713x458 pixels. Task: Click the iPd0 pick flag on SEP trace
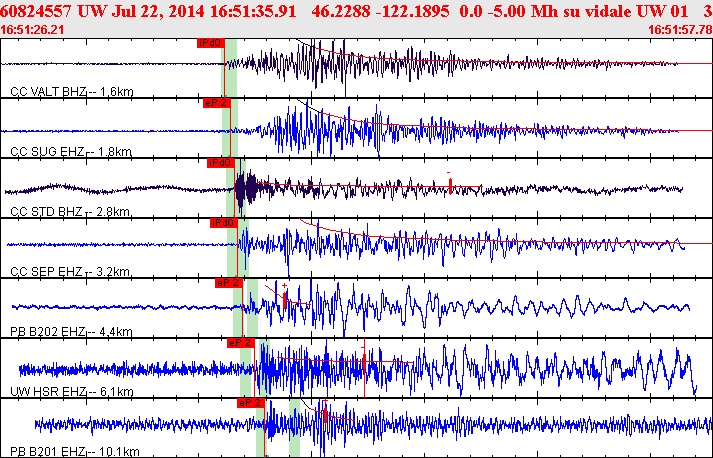pyautogui.click(x=223, y=223)
